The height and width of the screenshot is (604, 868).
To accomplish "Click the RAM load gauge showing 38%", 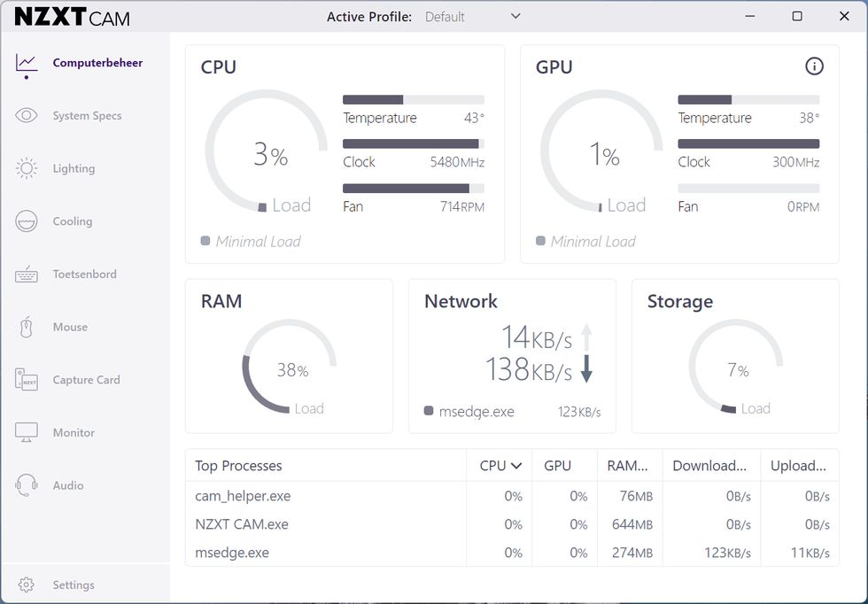I will (289, 366).
